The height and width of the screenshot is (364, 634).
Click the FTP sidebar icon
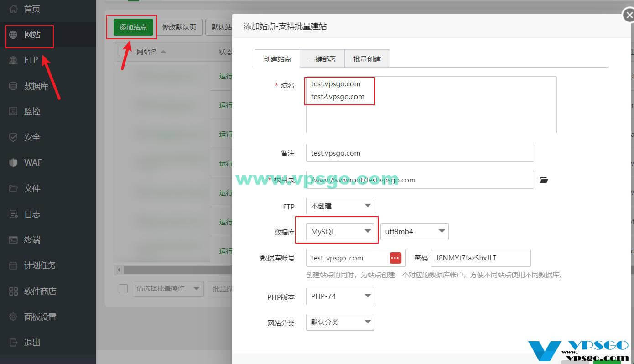14,60
